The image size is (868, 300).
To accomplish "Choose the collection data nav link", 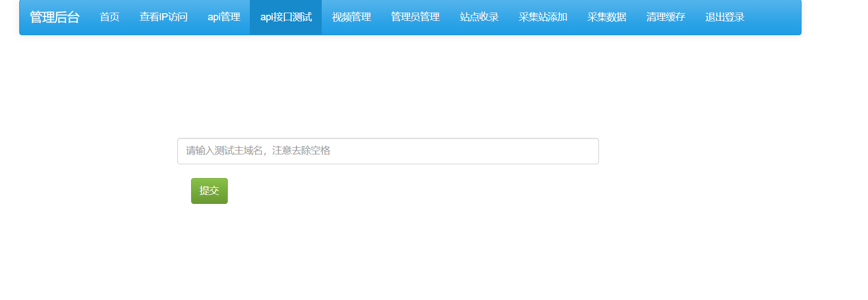I will click(606, 18).
